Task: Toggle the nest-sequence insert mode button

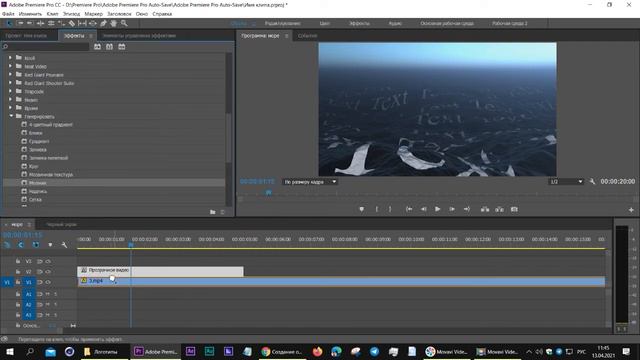Action: [7, 245]
